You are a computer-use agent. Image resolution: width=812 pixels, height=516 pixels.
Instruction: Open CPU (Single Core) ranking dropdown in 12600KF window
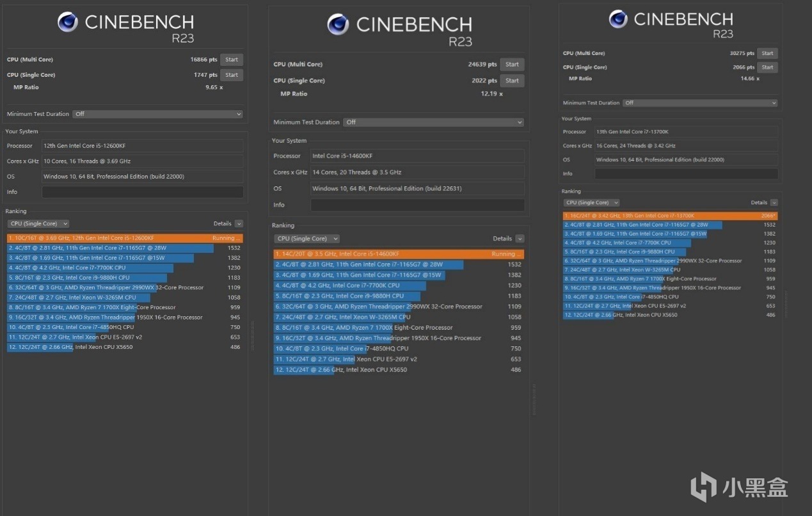pyautogui.click(x=38, y=223)
